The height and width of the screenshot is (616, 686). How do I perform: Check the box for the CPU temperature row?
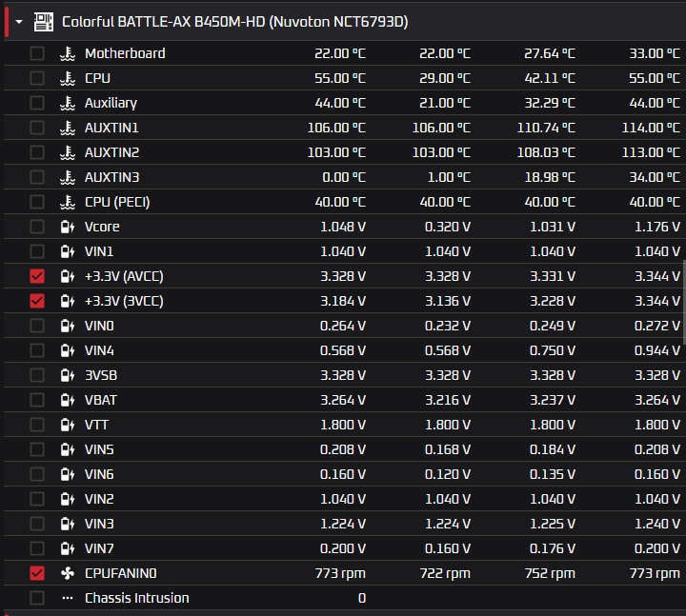(x=37, y=78)
